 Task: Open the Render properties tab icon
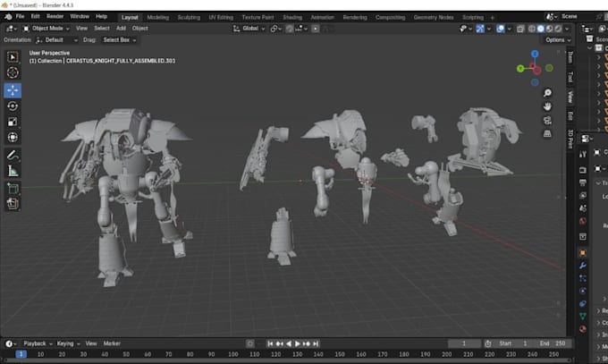pos(582,170)
